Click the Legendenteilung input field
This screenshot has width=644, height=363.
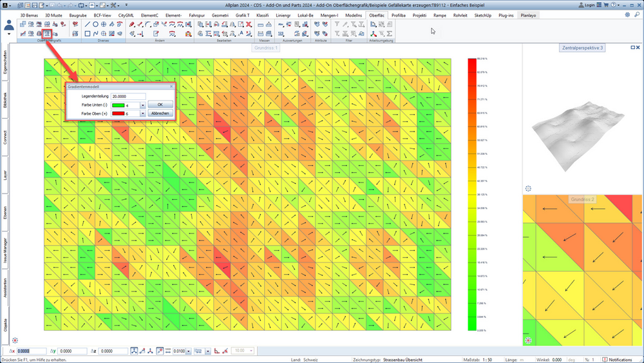click(128, 96)
